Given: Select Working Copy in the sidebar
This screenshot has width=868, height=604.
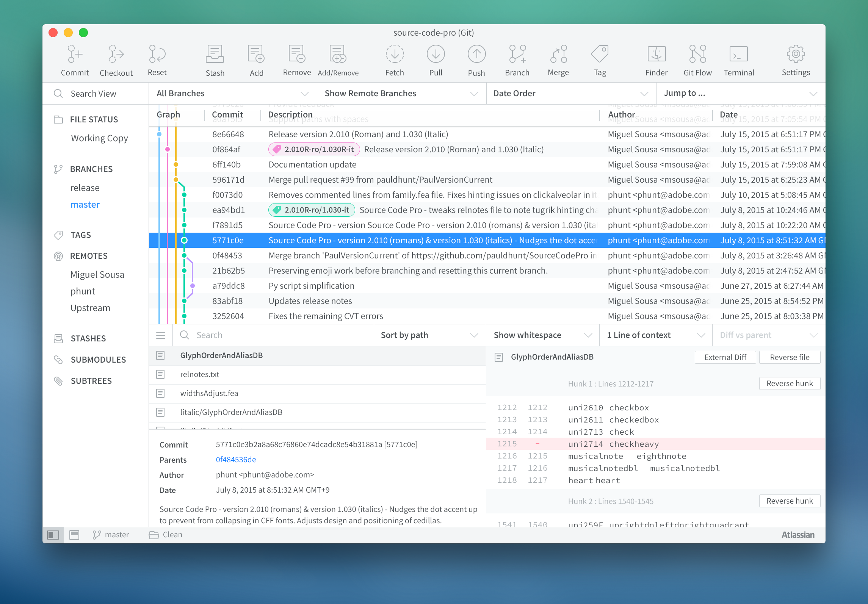Looking at the screenshot, I should [x=99, y=138].
